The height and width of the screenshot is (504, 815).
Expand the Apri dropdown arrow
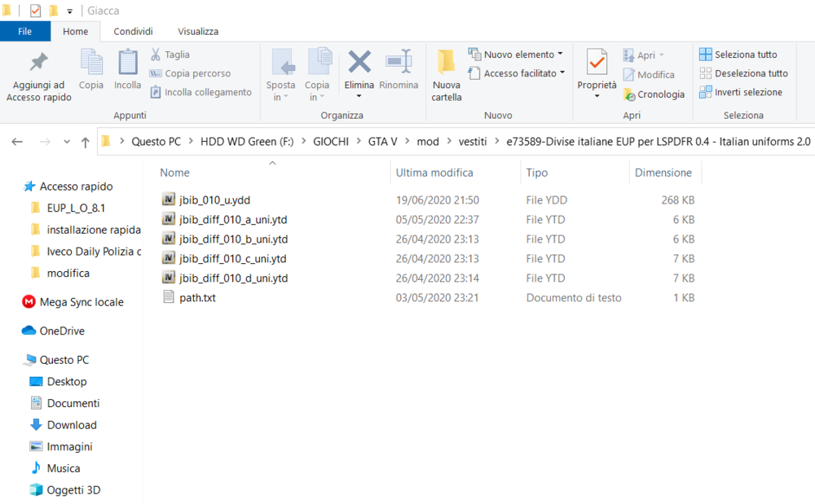[x=661, y=55]
